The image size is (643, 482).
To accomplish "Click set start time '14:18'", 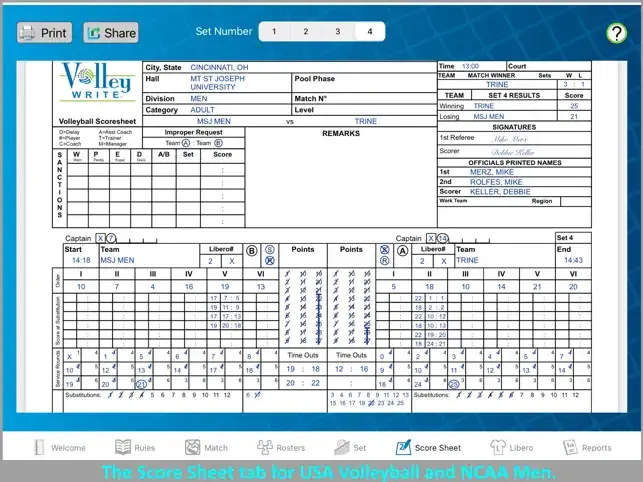I will (81, 260).
